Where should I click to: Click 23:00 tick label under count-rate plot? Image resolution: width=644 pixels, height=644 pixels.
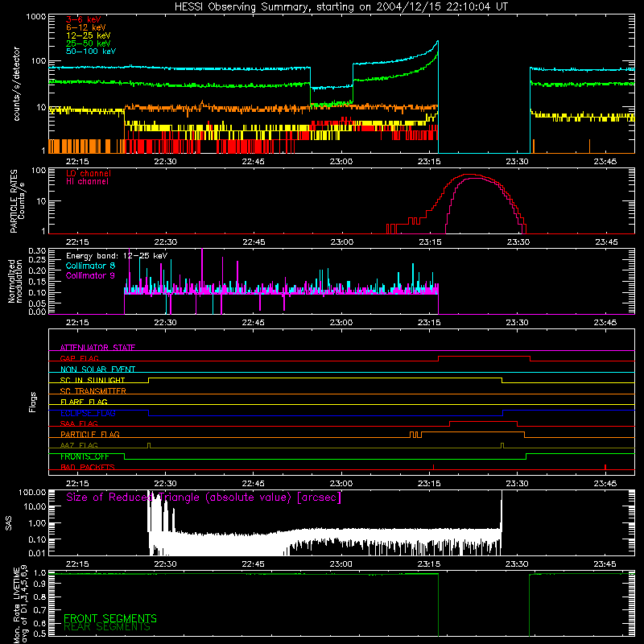pyautogui.click(x=341, y=162)
